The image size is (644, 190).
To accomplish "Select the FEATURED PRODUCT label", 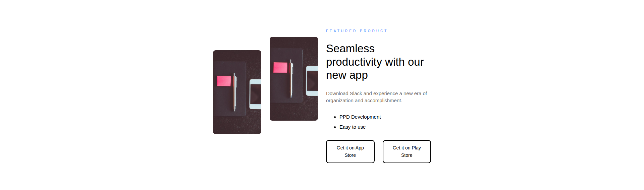I will [x=357, y=31].
